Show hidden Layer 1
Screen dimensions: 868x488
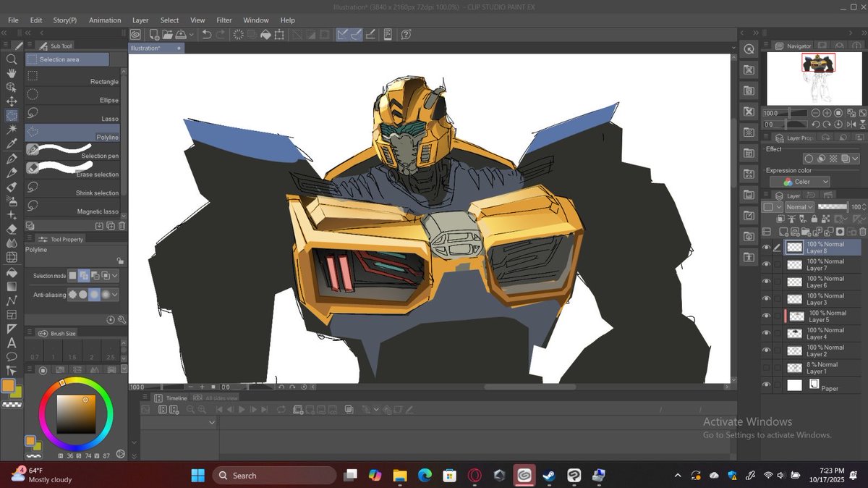coord(767,368)
